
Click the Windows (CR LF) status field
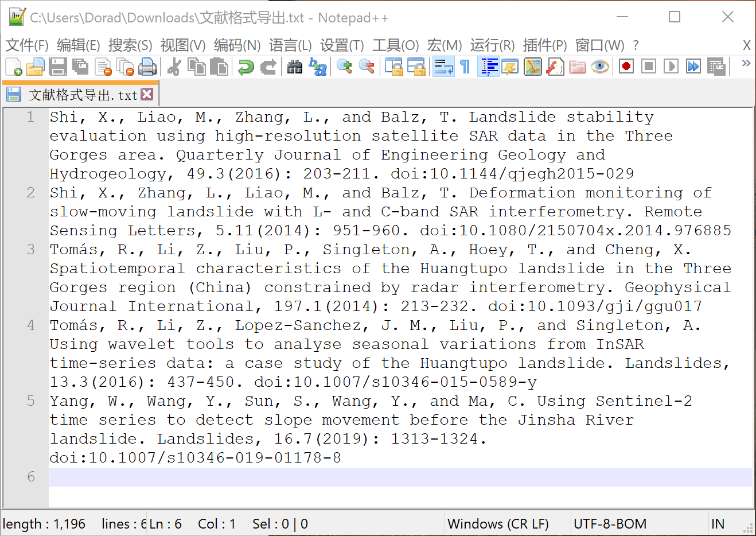click(498, 524)
